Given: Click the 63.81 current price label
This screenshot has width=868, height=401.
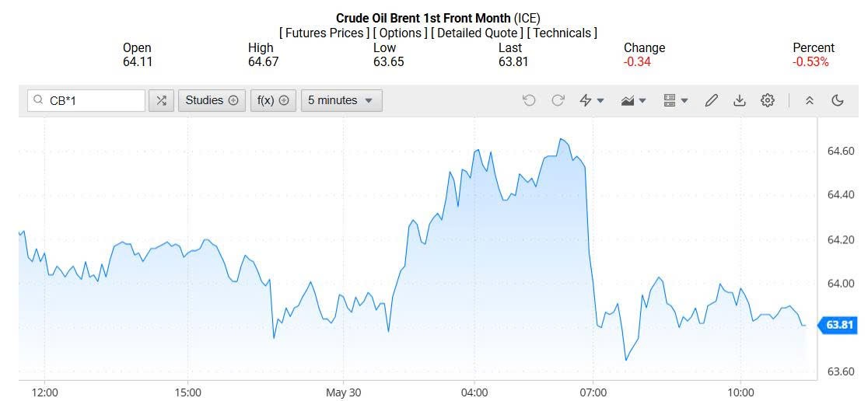Looking at the screenshot, I should (841, 325).
